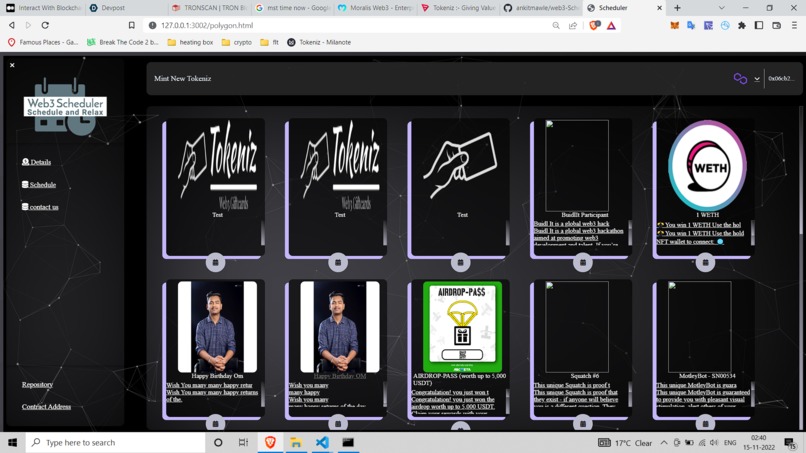Click the AIRDROP-PASS title text
Viewport: 806px width, 453px height.
(459, 379)
